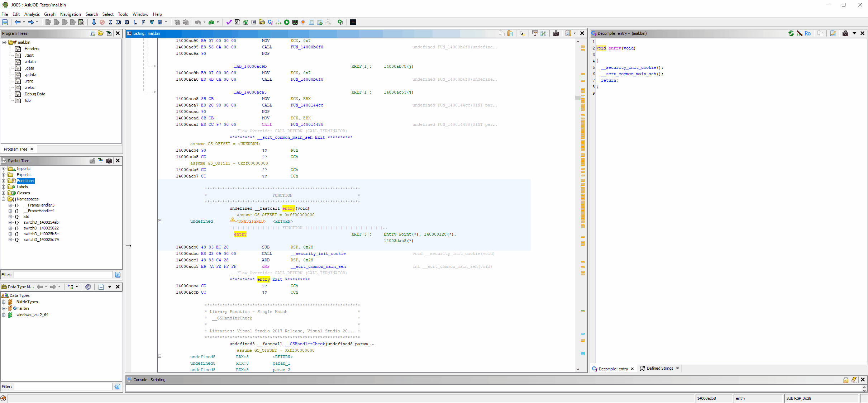
Task: Click the green Run script play icon
Action: click(x=287, y=22)
